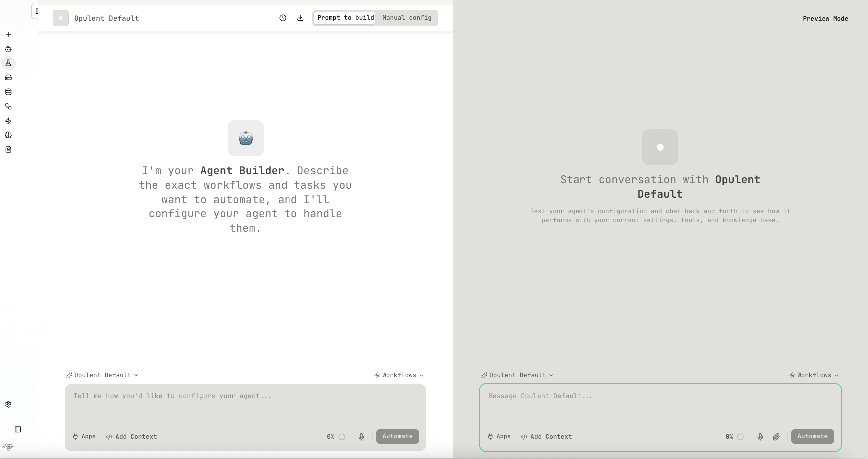868x459 pixels.
Task: Open the Agents robot icon in sidebar
Action: (8, 48)
